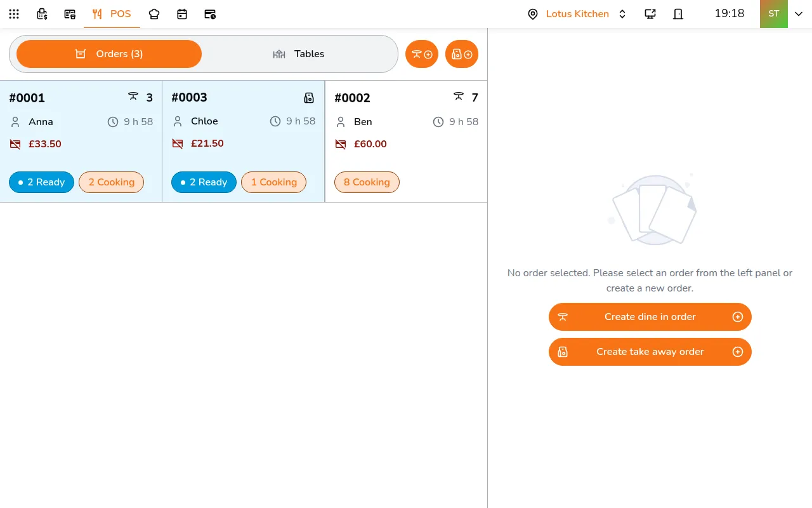Click the 19:18 clock in top bar
The height and width of the screenshot is (508, 812).
(730, 13)
